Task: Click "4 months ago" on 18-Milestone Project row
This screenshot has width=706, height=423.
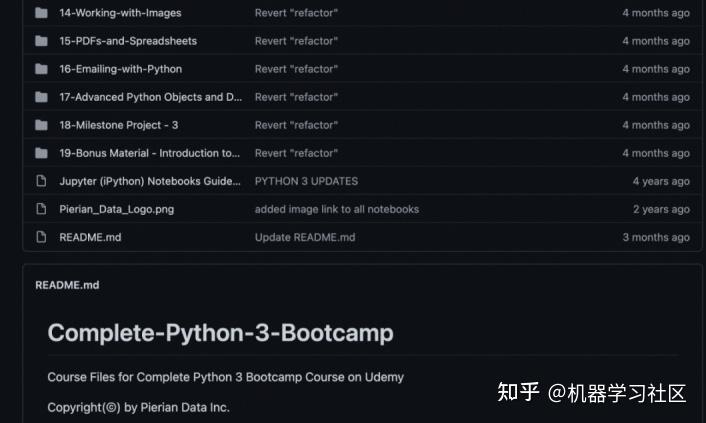Action: [x=656, y=125]
